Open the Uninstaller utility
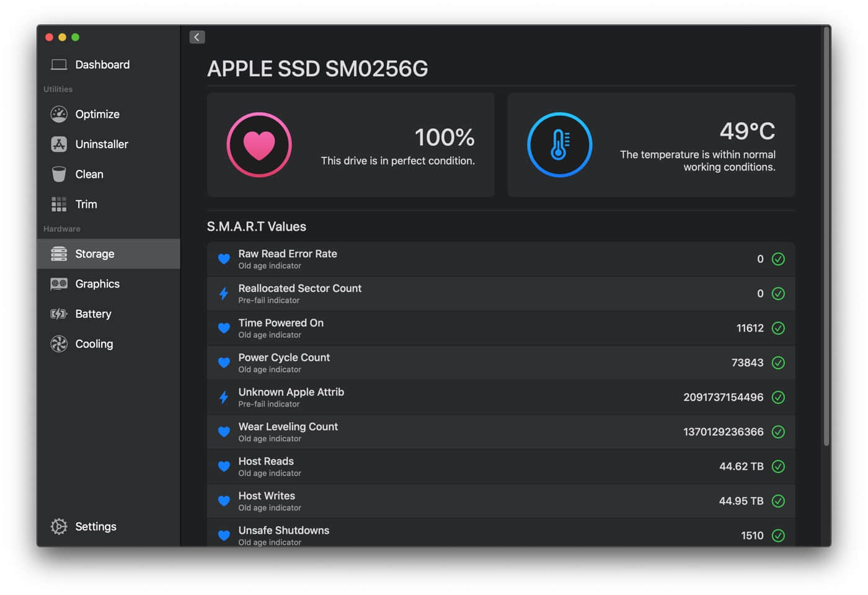Image resolution: width=868 pixels, height=595 pixels. 108,144
